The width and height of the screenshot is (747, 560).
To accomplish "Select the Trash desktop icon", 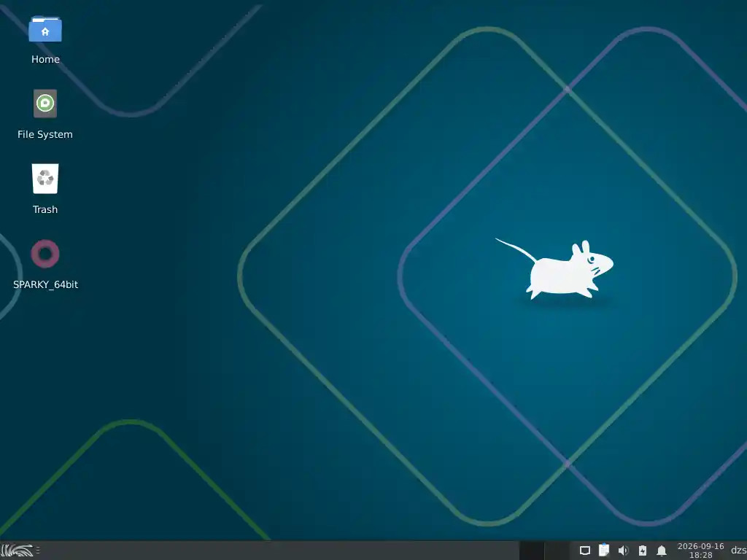I will 45,179.
